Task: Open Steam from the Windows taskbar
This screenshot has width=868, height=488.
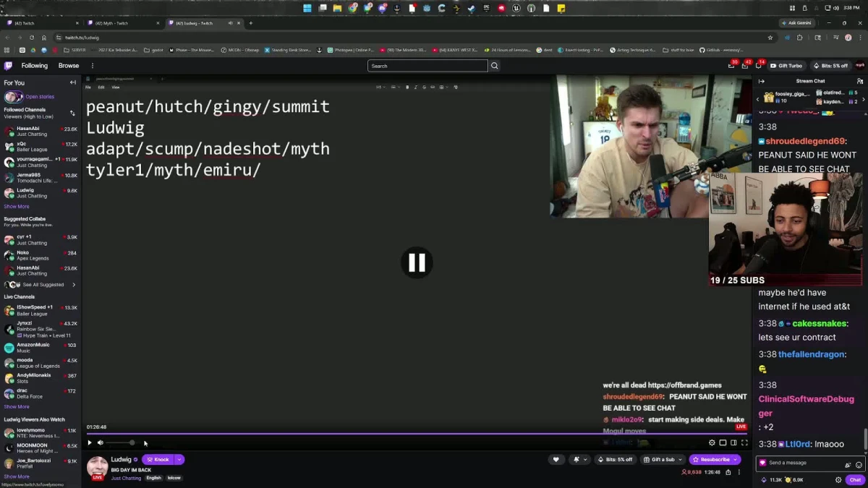Action: coord(472,8)
